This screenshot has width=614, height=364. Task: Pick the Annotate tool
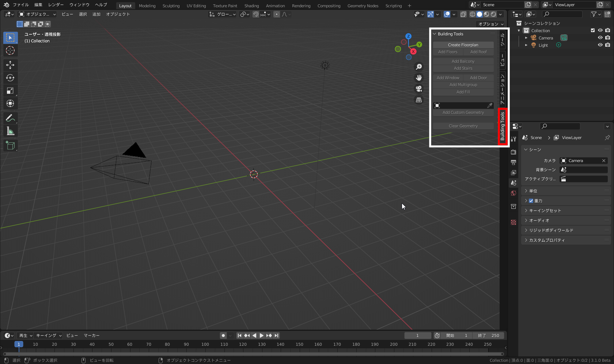(10, 118)
